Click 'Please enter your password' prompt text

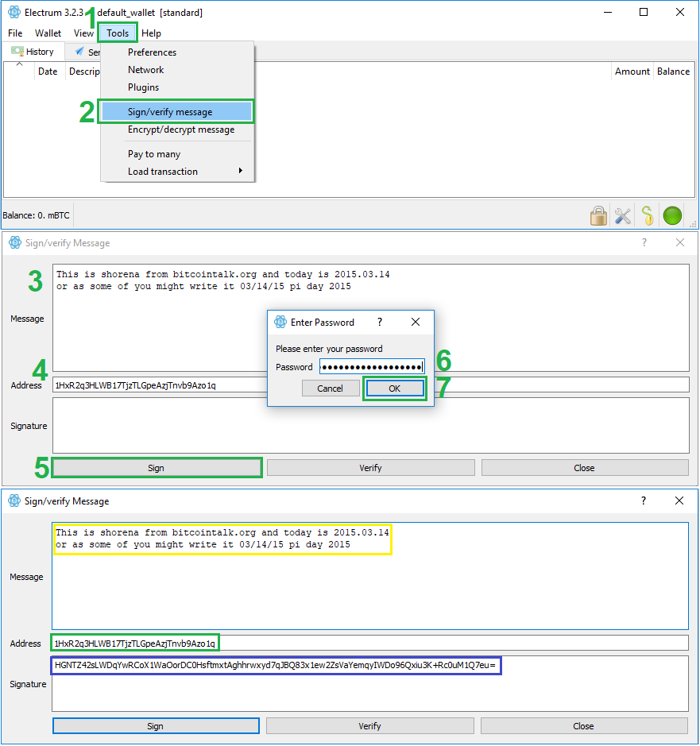coord(329,349)
